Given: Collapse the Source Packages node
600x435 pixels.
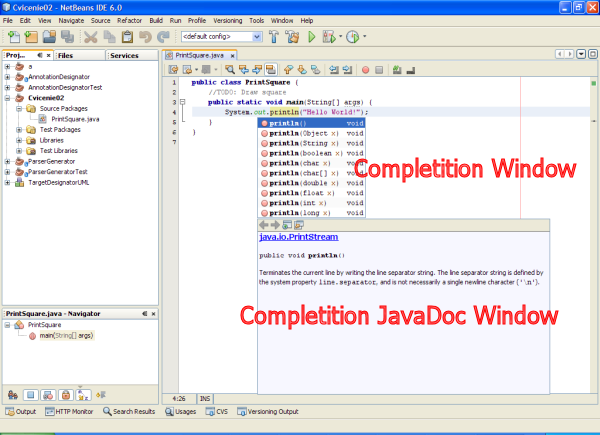Looking at the screenshot, I should coord(19,109).
